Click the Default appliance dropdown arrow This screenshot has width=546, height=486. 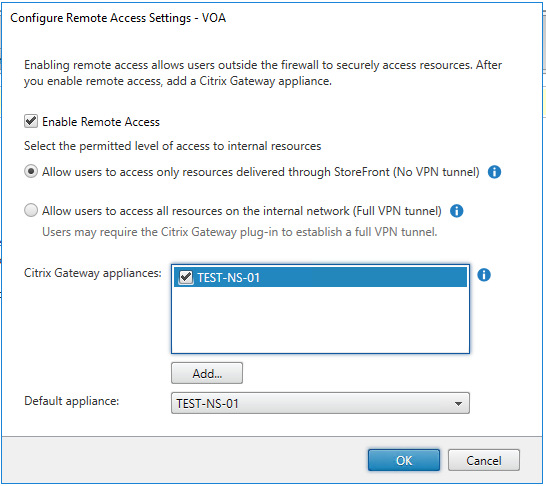[458, 404]
